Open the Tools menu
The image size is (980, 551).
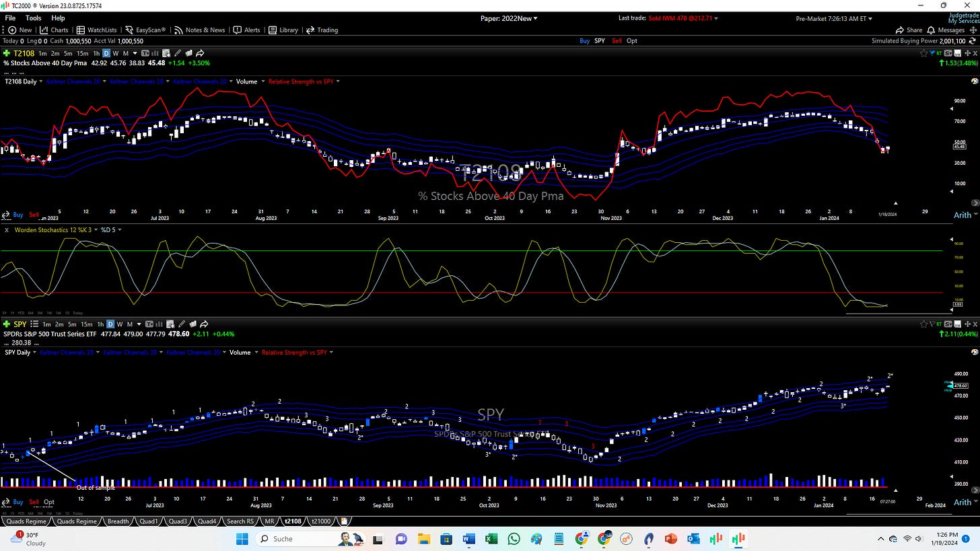pos(33,18)
